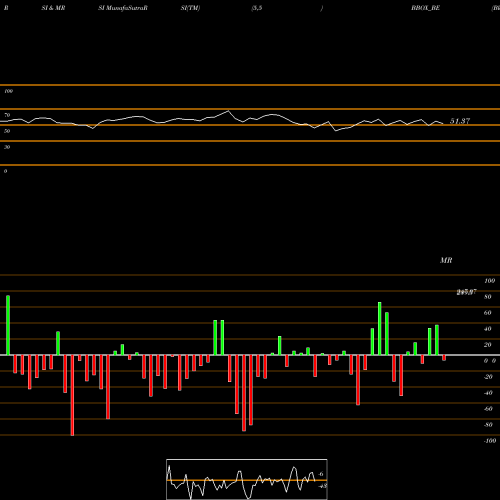Screen dimensions: 500x500
Task: Click the 'SI MunafaSutraR' header label
Action: (123, 8)
